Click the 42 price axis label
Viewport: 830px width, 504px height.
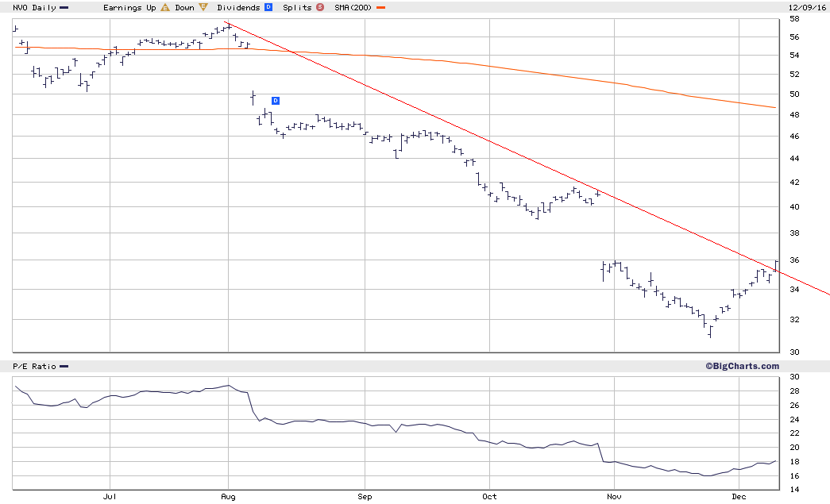794,182
